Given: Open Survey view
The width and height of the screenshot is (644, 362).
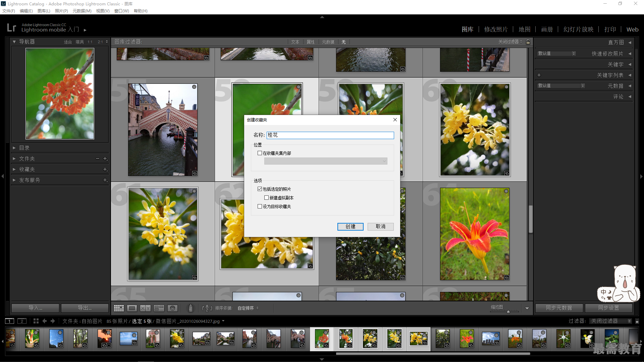Looking at the screenshot, I should pyautogui.click(x=159, y=308).
